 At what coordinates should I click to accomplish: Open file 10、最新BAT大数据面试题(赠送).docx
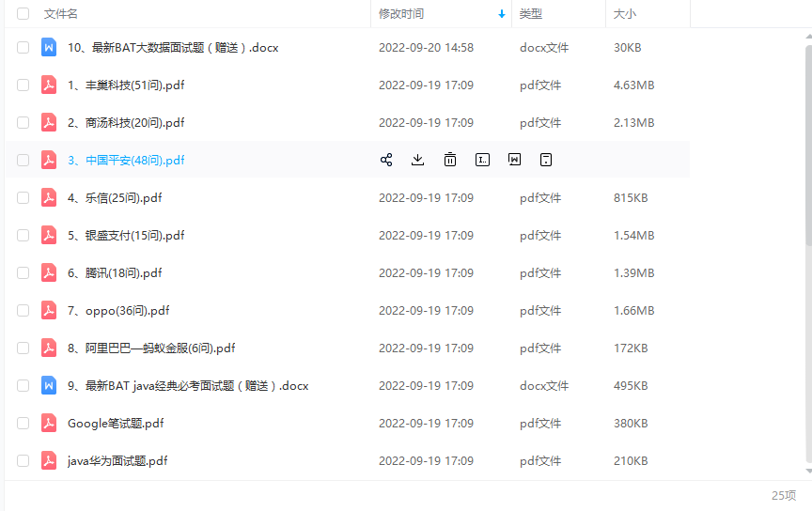(173, 48)
